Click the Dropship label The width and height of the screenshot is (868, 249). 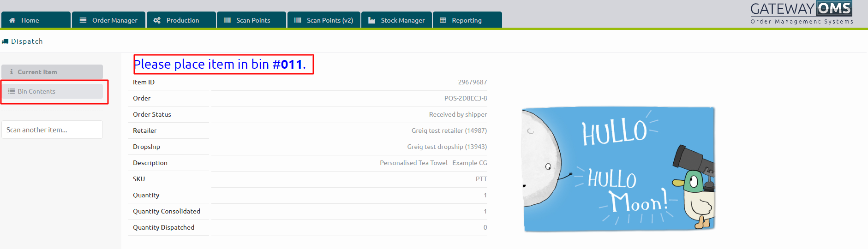(146, 147)
